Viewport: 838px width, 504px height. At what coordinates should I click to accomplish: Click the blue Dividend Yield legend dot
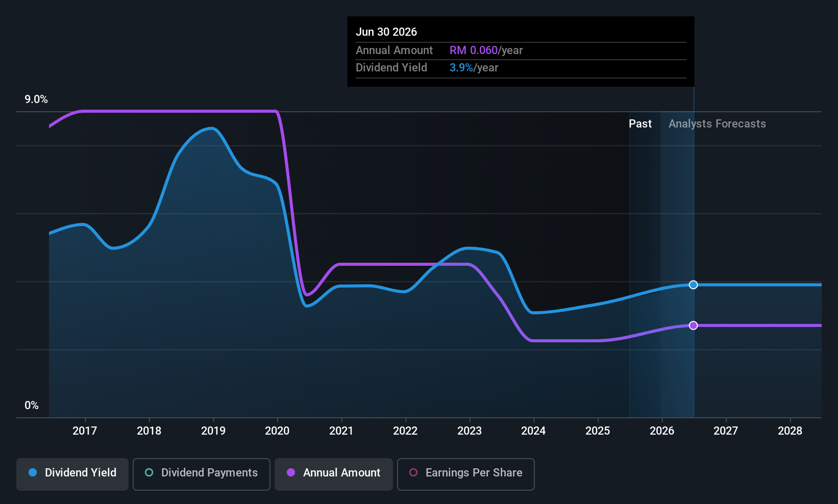(x=33, y=473)
